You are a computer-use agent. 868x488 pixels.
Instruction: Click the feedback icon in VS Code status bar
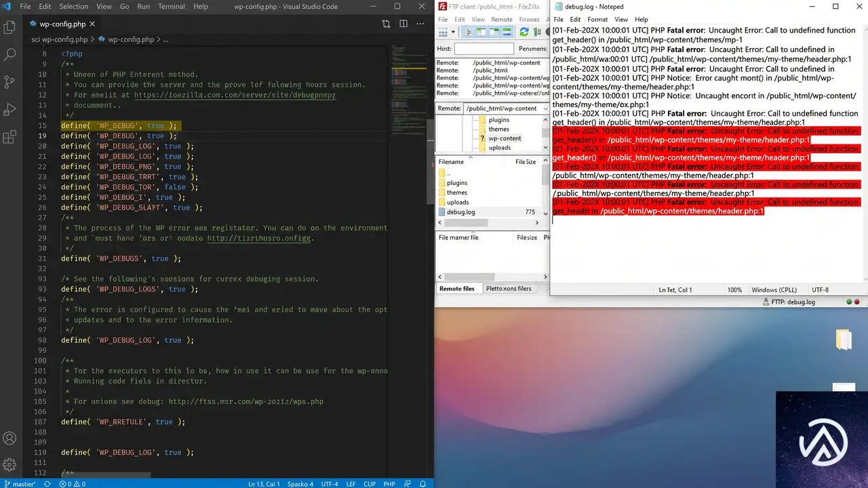coord(408,484)
